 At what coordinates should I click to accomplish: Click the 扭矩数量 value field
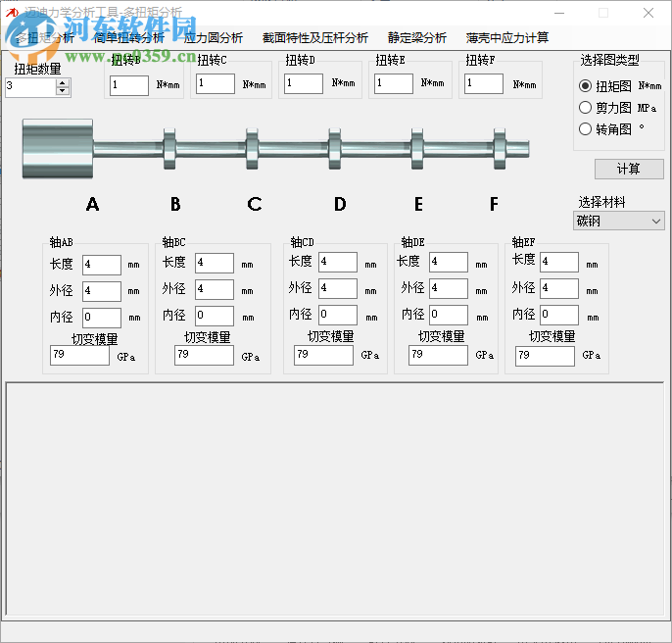coord(30,87)
